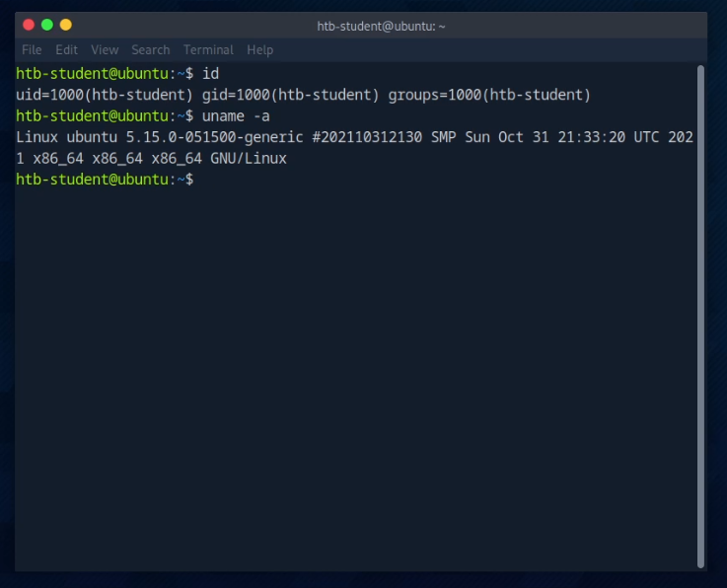This screenshot has width=727, height=588.
Task: Click the blank area inside terminal
Action: coord(355,375)
